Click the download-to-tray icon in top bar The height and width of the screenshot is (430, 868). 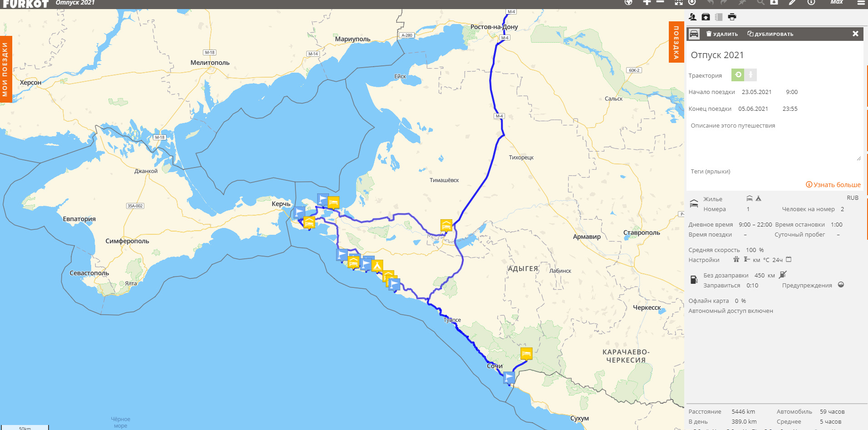pyautogui.click(x=774, y=2)
